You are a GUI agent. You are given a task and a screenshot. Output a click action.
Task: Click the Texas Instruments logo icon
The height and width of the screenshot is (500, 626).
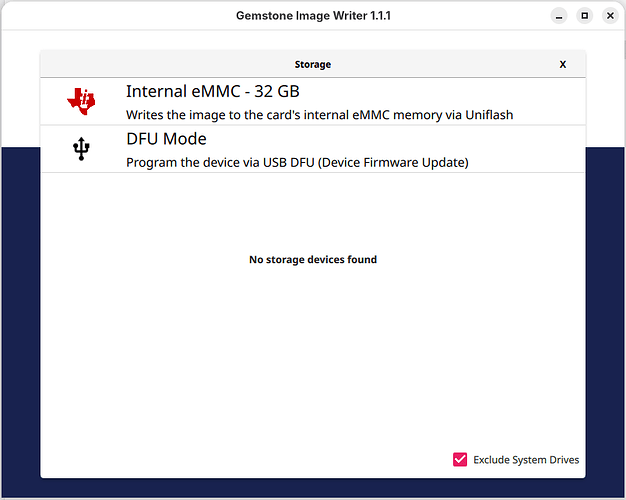tap(81, 101)
